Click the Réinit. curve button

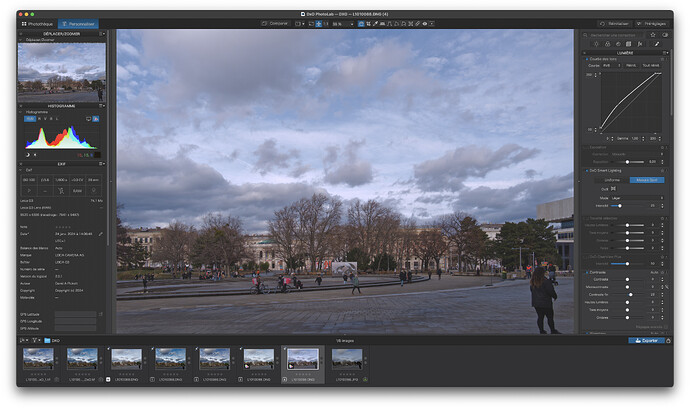631,65
